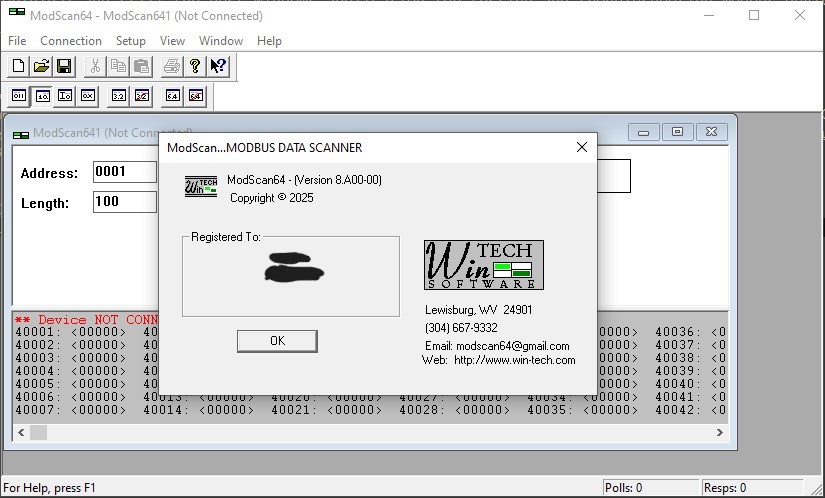Select the integer 'Io' display format icon
This screenshot has width=825, height=498.
coord(65,96)
